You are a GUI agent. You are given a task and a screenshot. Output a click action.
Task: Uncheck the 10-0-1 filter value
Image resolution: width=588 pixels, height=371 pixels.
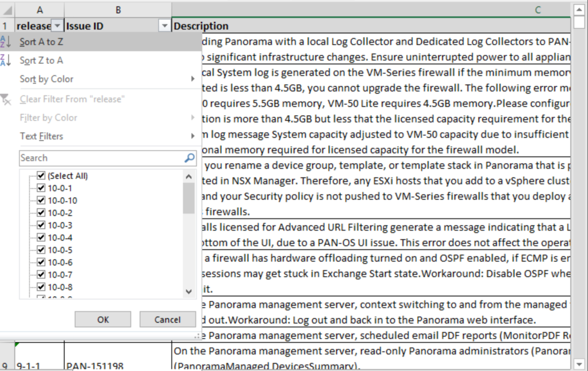pos(41,188)
